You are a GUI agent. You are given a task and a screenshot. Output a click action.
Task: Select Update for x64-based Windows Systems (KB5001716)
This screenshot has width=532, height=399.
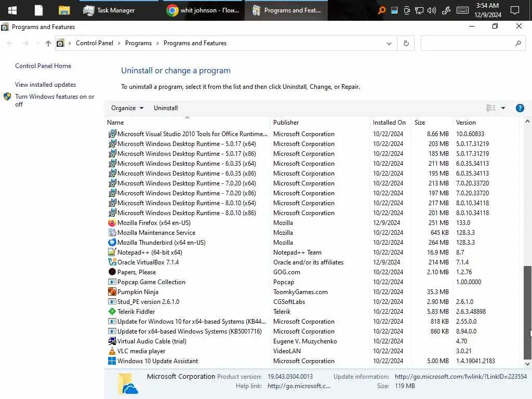pyautogui.click(x=312, y=331)
